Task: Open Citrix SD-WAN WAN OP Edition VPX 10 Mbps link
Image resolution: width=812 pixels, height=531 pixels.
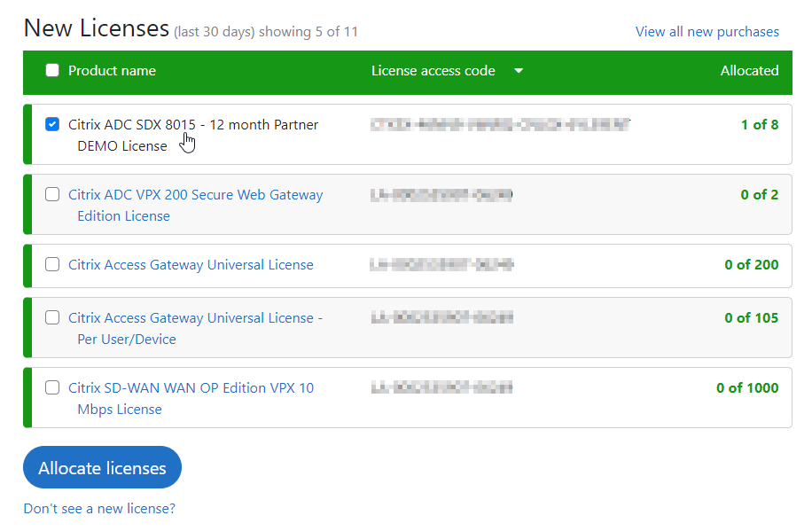Action: (x=191, y=398)
